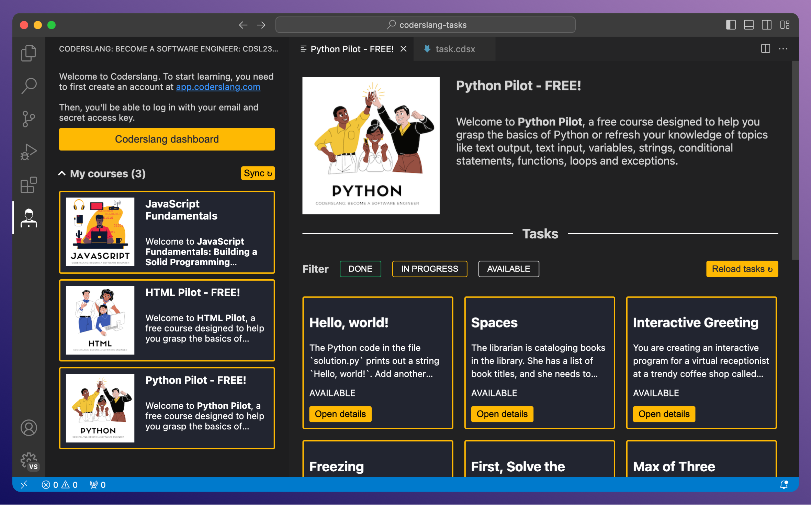The image size is (812, 505).
Task: Open the app.coderslang.com link
Action: point(218,87)
